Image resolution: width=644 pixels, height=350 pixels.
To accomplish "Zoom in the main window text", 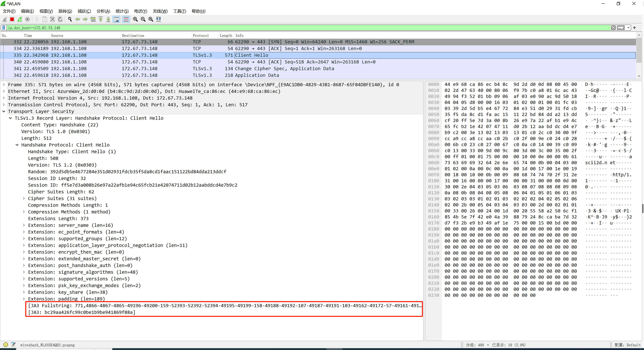I will pos(135,19).
